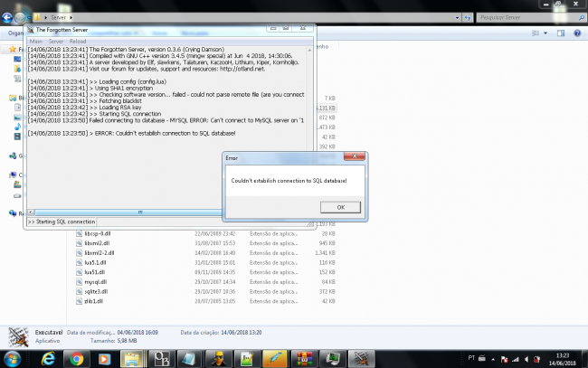Screen dimensions: 588x368
Task: Click the search magnifier icon in Explorer
Action: coord(582,17)
